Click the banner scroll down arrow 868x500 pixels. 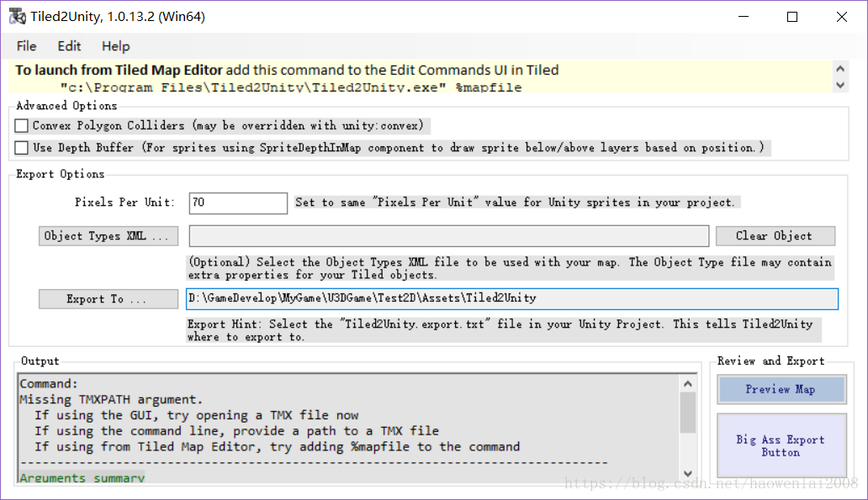[x=840, y=85]
